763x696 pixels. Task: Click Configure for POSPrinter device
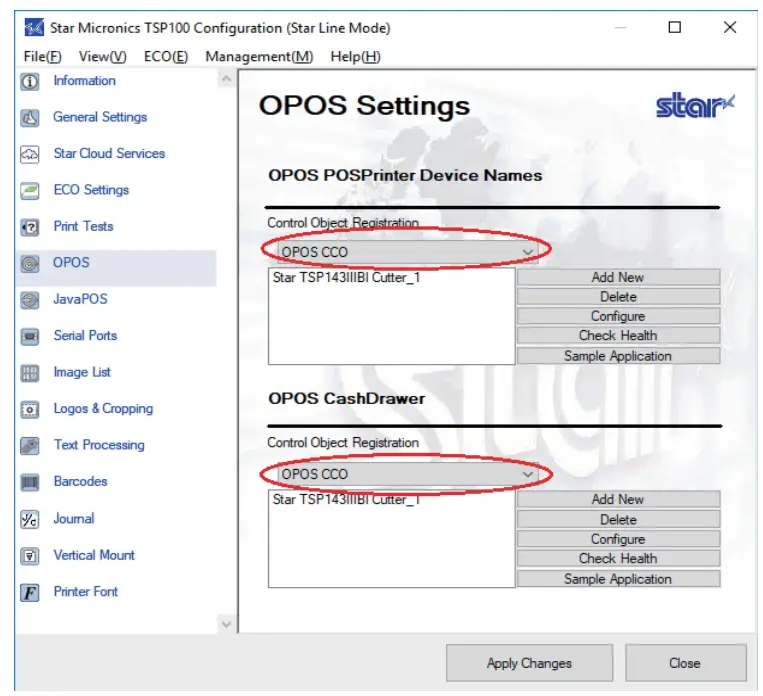click(618, 316)
